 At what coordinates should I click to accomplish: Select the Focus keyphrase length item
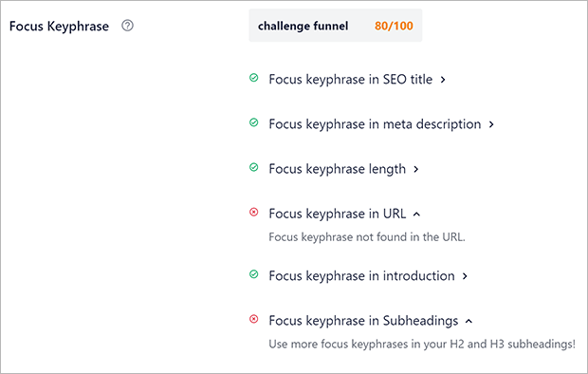point(337,169)
